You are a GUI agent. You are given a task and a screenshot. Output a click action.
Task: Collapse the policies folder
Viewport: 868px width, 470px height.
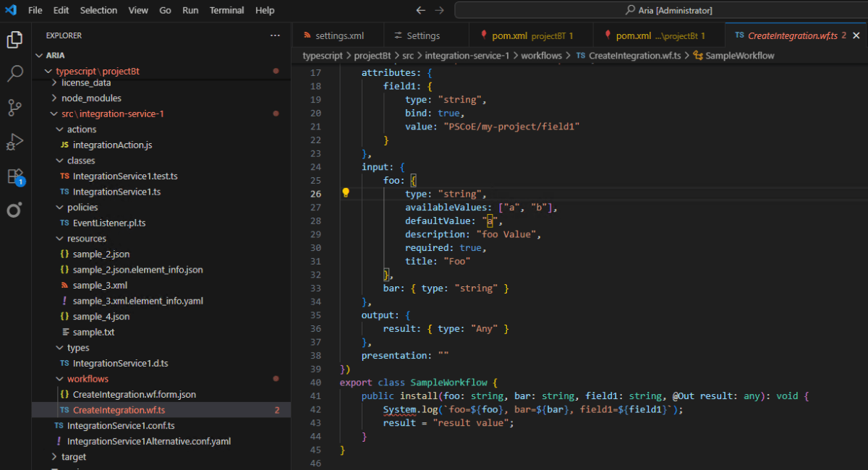click(60, 208)
